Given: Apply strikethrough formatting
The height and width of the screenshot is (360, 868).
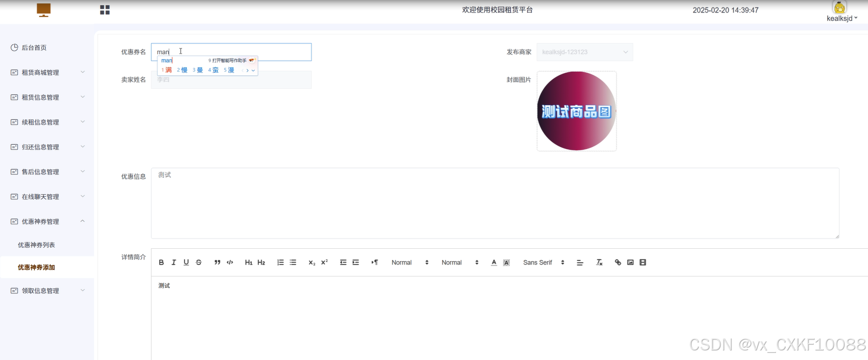Looking at the screenshot, I should [199, 263].
